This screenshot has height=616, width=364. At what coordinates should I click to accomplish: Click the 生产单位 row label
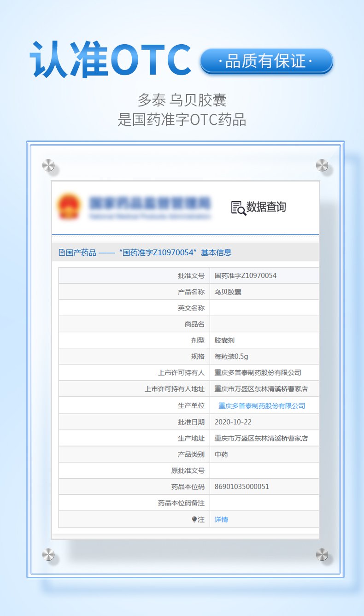pos(191,406)
